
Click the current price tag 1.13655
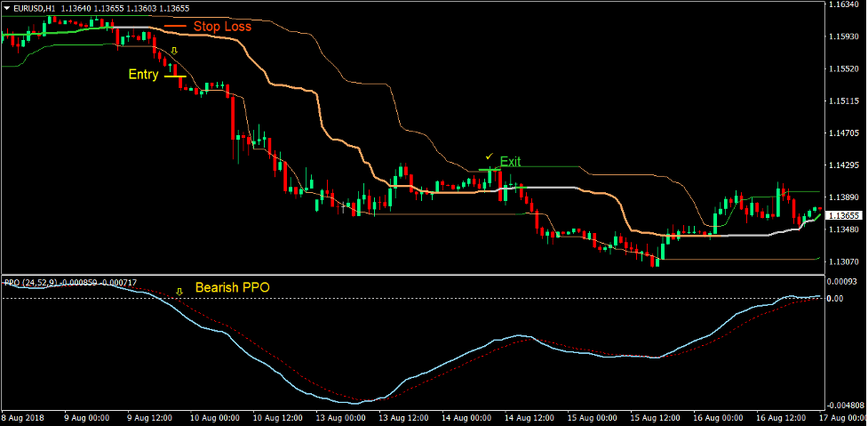(844, 215)
